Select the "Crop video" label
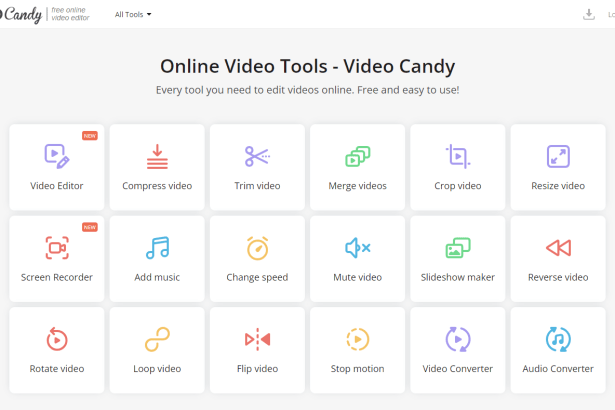615x410 pixels. coord(458,186)
